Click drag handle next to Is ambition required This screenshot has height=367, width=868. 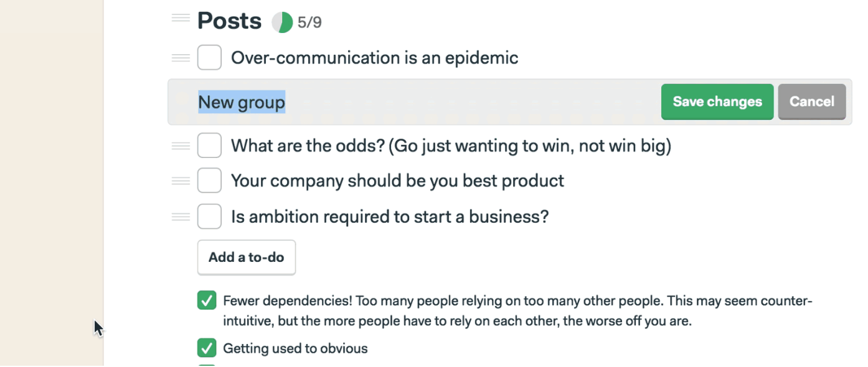coord(181,216)
